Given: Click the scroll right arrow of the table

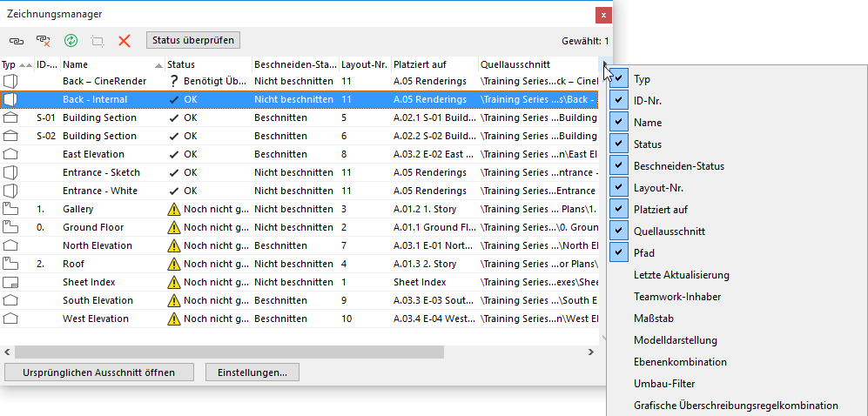Looking at the screenshot, I should pos(591,352).
